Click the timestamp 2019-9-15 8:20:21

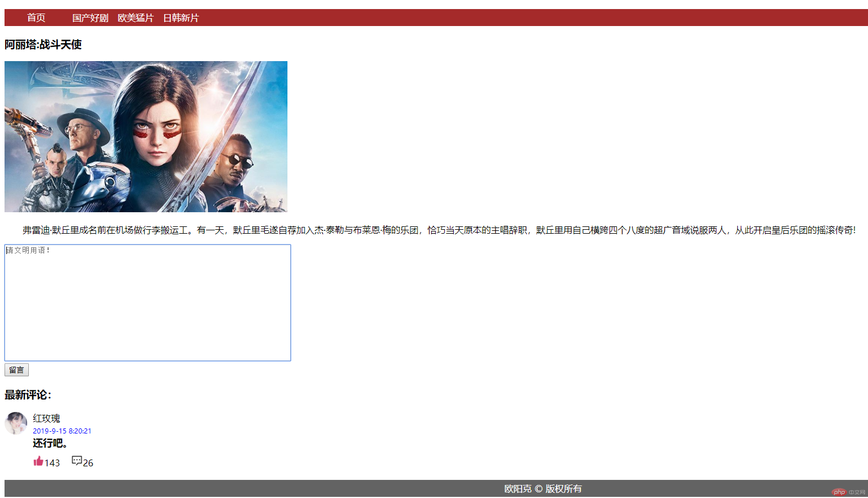tap(62, 431)
